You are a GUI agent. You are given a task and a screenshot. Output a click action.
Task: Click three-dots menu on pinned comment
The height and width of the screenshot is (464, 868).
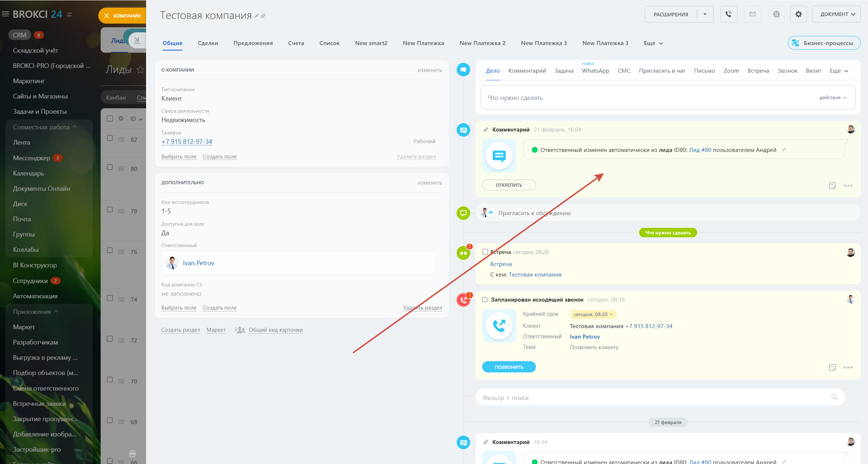pos(848,186)
